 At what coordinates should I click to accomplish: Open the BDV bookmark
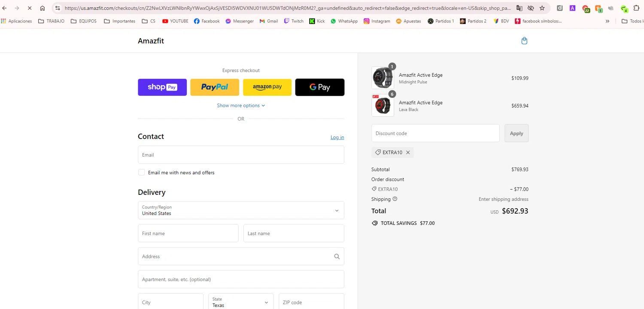coord(501,21)
